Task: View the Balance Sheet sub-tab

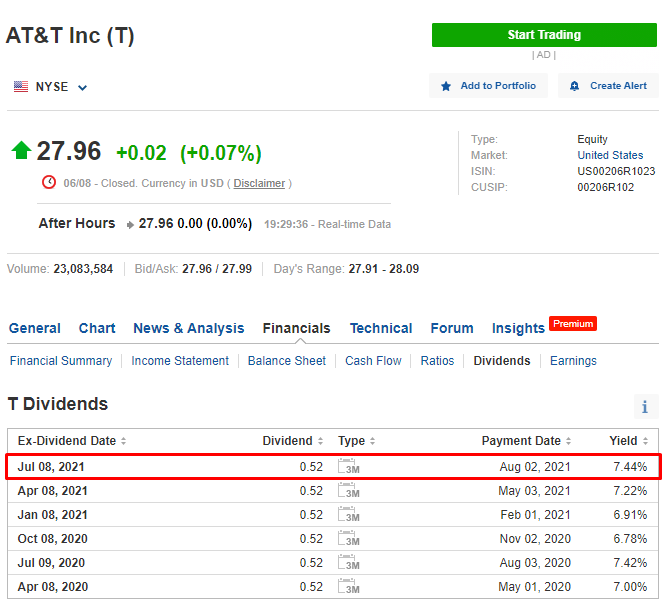Action: coord(287,360)
